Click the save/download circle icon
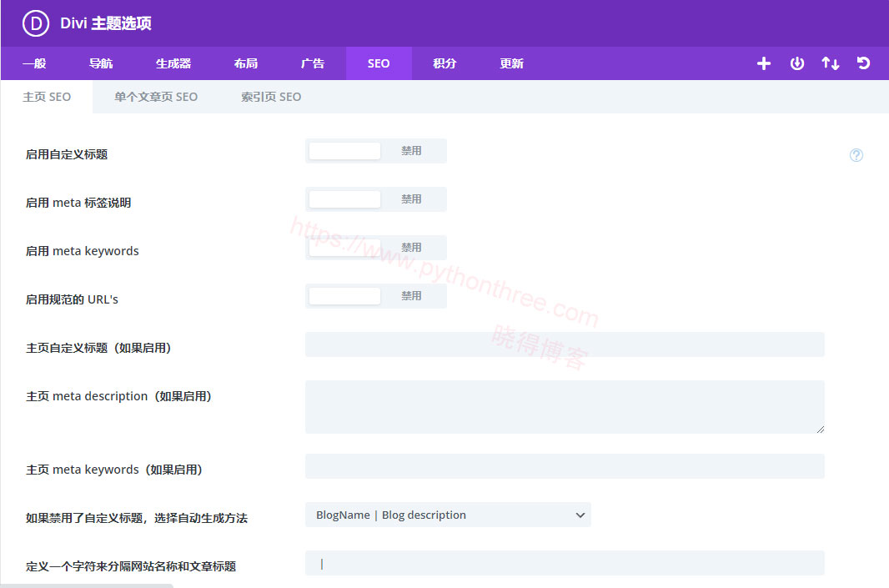The width and height of the screenshot is (889, 588). click(x=796, y=63)
